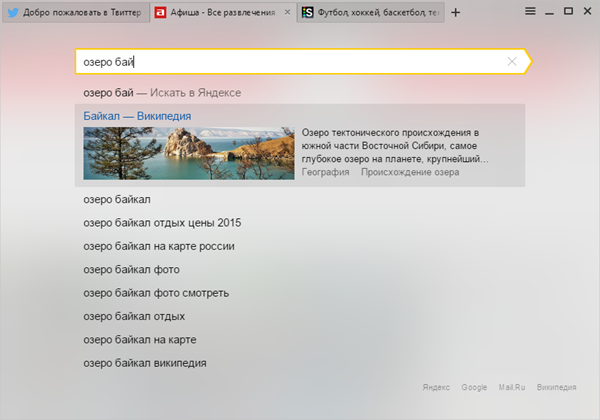Choose suggestion озеро байкал на карте
Screen dimensions: 600x420
click(x=140, y=339)
